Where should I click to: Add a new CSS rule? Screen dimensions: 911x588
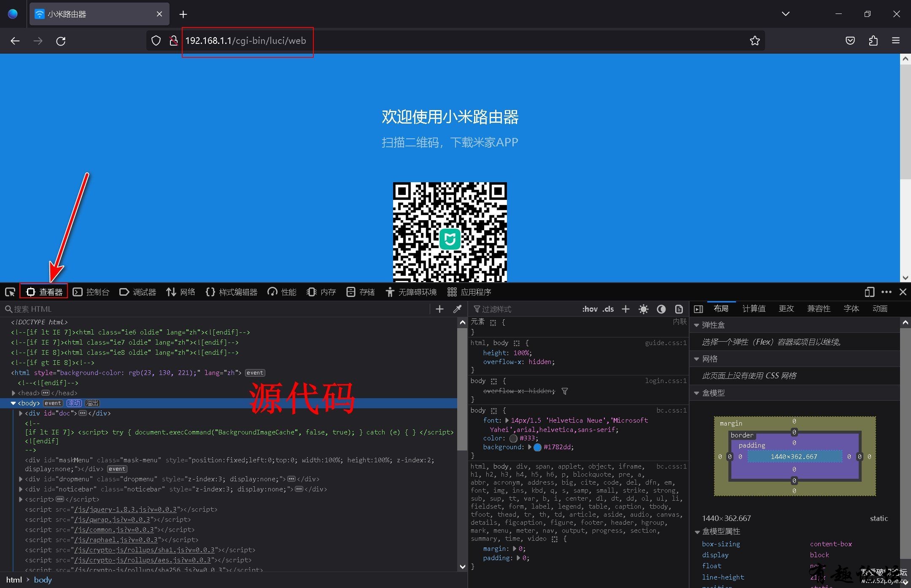[x=625, y=309]
